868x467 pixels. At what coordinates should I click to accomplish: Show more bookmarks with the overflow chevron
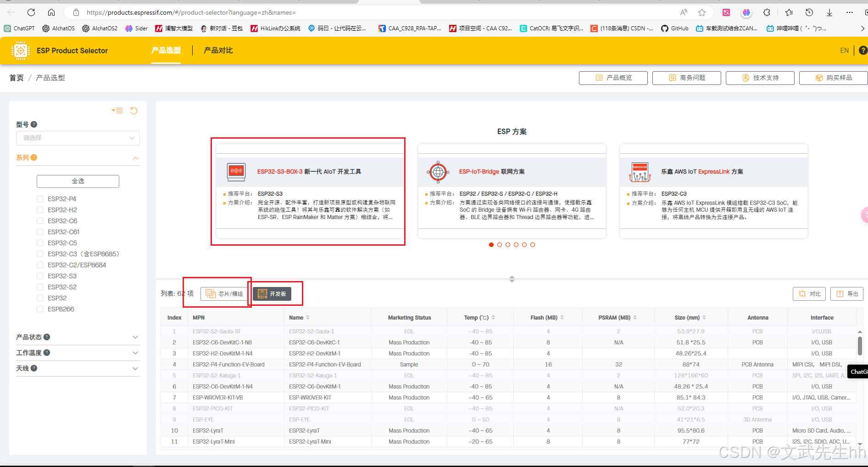click(862, 28)
